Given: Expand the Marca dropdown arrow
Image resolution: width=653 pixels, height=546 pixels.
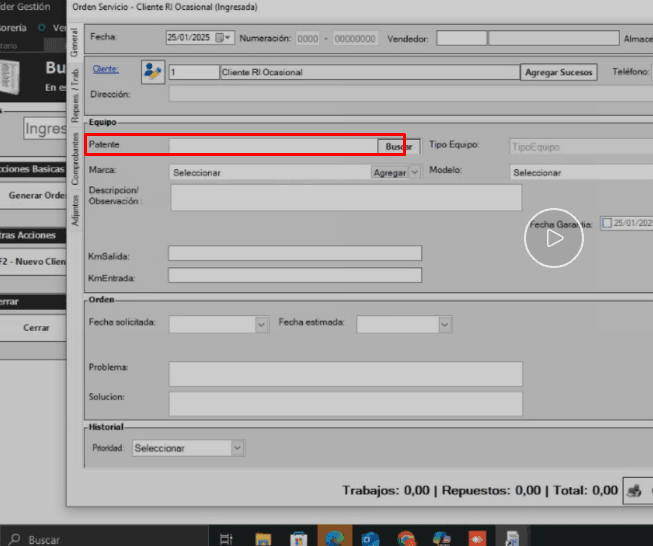Looking at the screenshot, I should click(415, 172).
